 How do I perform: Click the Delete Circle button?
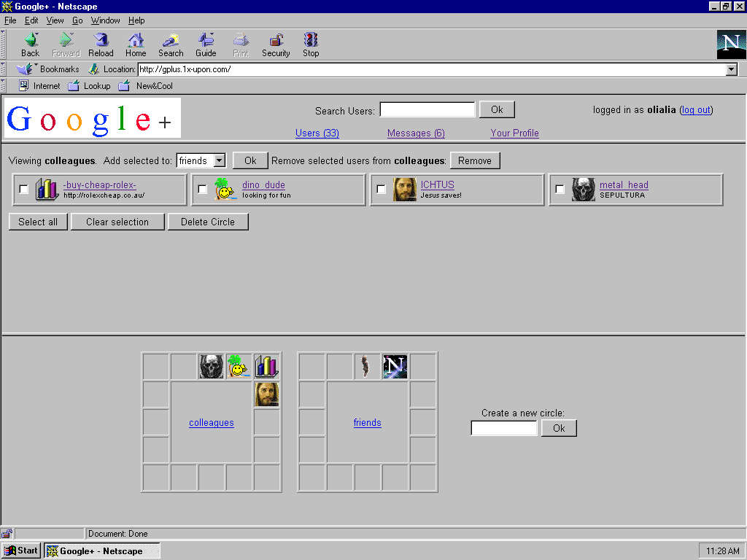pyautogui.click(x=208, y=222)
